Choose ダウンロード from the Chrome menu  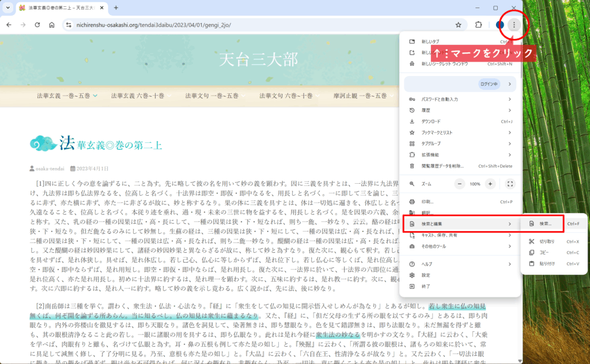[431, 122]
